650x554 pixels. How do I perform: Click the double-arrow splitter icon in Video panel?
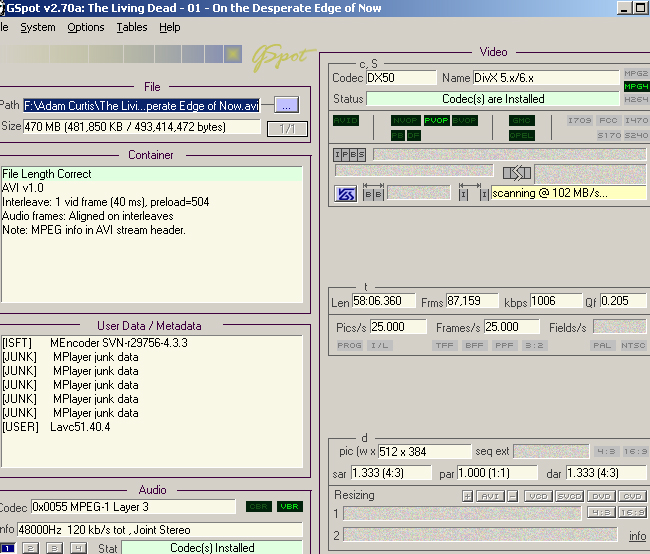click(516, 173)
